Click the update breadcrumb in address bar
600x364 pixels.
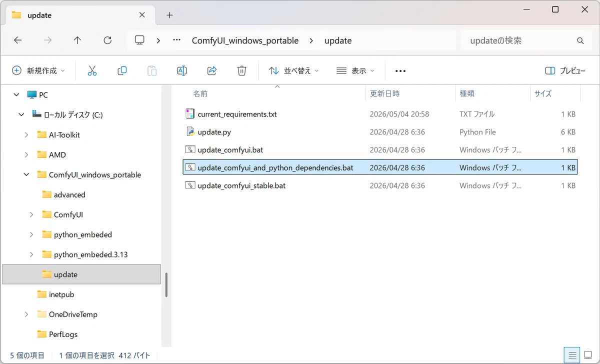click(338, 40)
